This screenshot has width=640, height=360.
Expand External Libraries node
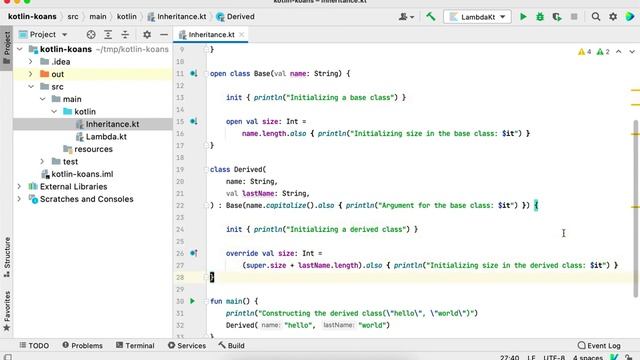(x=19, y=187)
